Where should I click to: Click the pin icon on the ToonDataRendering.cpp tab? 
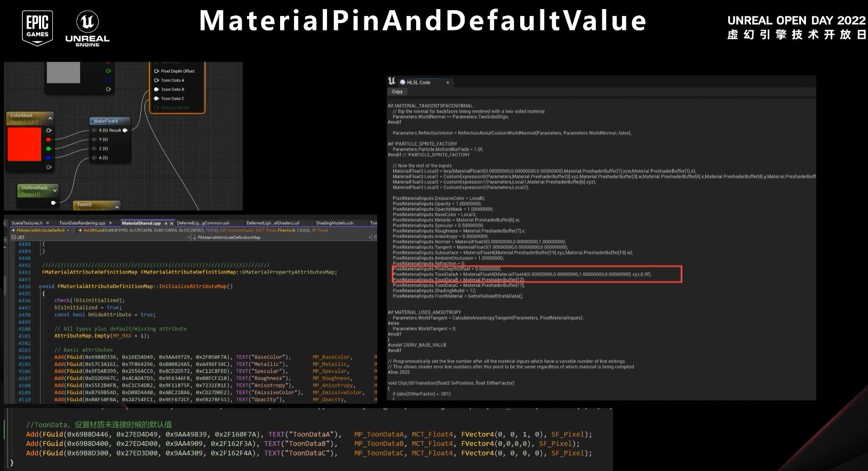(x=110, y=223)
